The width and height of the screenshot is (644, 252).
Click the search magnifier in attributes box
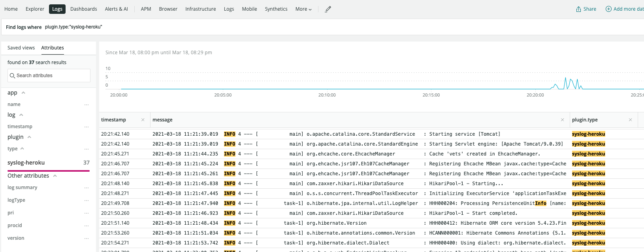pyautogui.click(x=13, y=76)
